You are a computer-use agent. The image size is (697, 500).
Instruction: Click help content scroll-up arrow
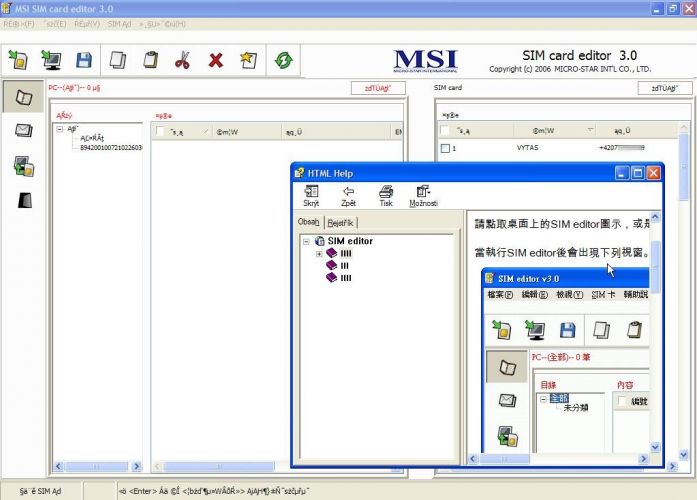[655, 217]
